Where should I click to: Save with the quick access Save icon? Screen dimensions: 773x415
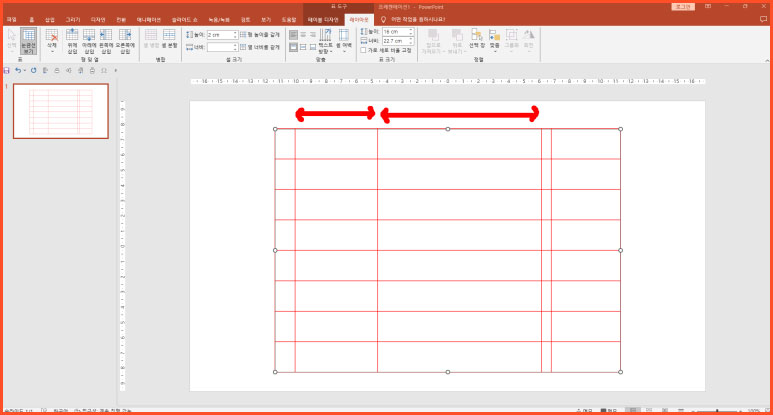point(7,70)
